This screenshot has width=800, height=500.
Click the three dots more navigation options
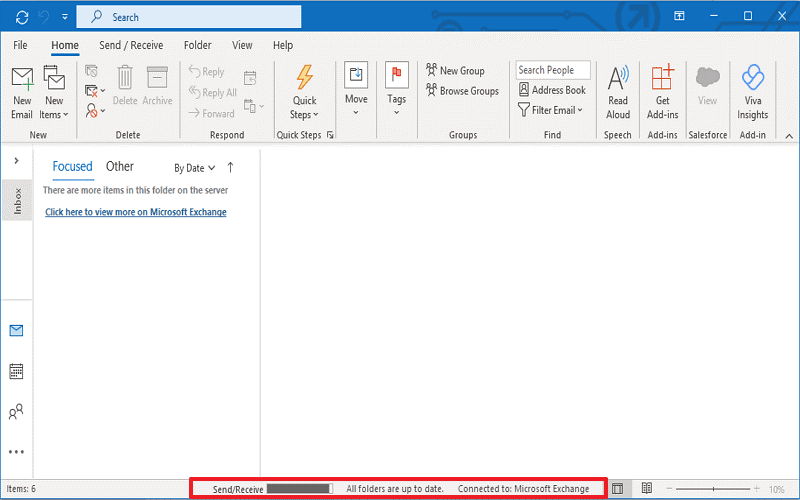(16, 452)
